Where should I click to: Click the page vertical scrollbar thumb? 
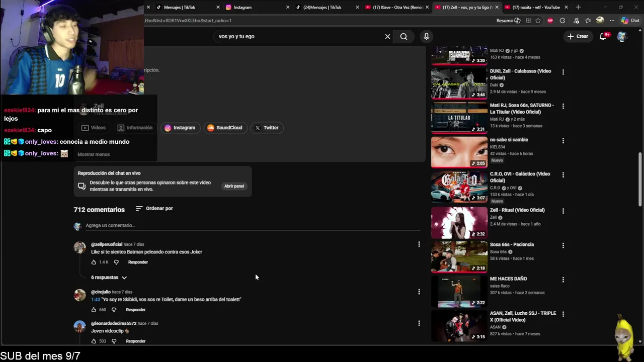[640, 178]
